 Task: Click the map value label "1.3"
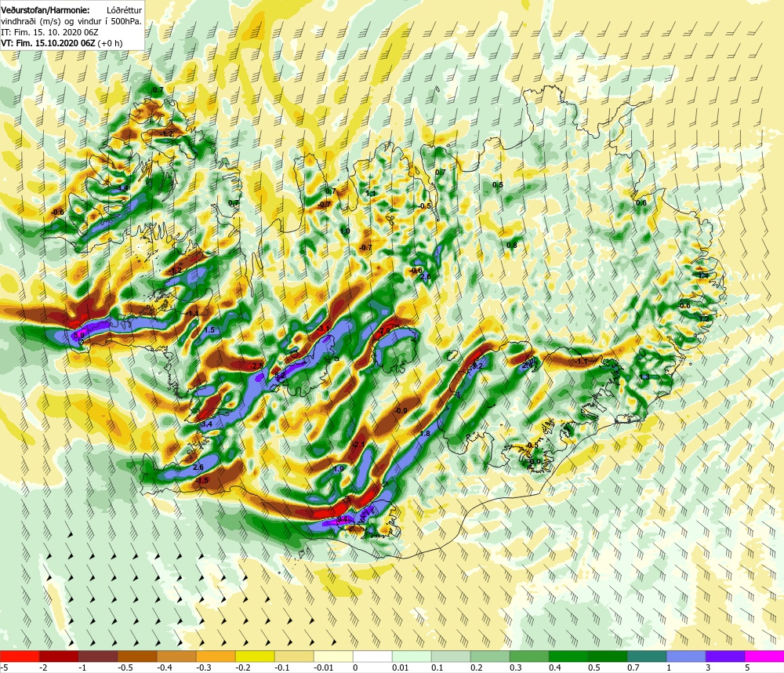(x=644, y=377)
